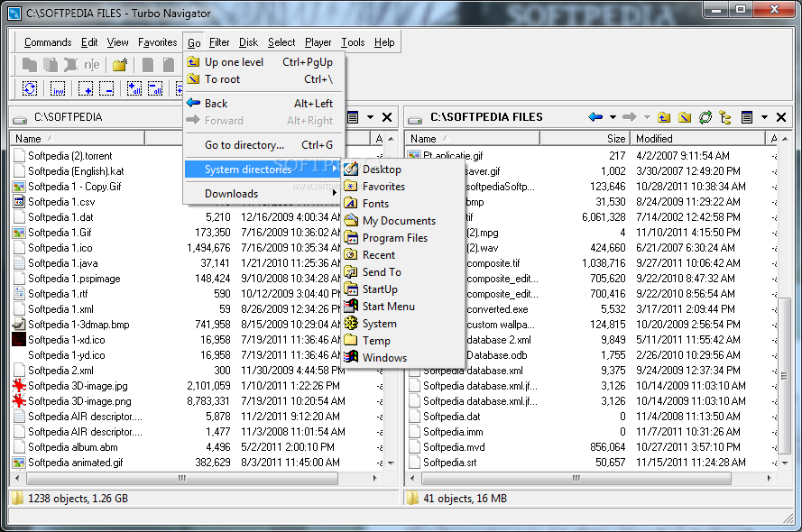
Task: Click the Up one level icon in the right panel header
Action: pos(664,117)
